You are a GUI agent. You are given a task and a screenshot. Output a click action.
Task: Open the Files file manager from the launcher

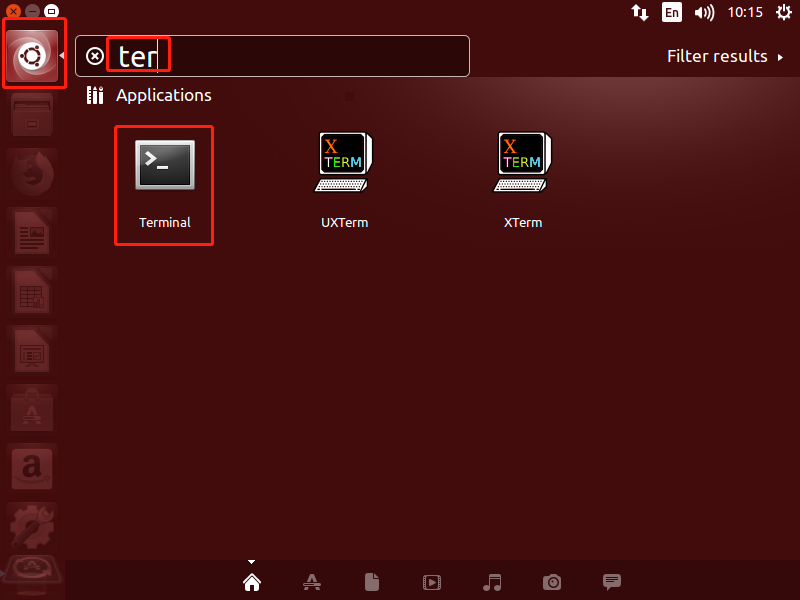point(31,115)
